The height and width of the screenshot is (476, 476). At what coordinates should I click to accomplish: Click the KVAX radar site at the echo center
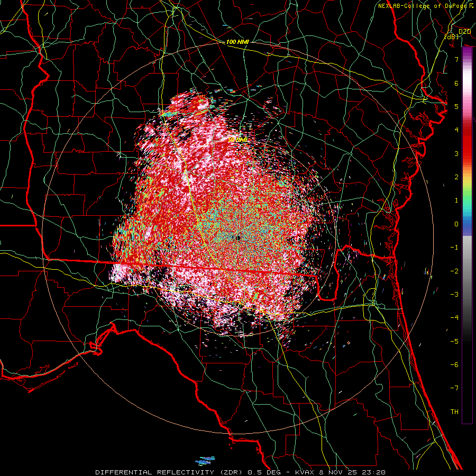pos(237,237)
